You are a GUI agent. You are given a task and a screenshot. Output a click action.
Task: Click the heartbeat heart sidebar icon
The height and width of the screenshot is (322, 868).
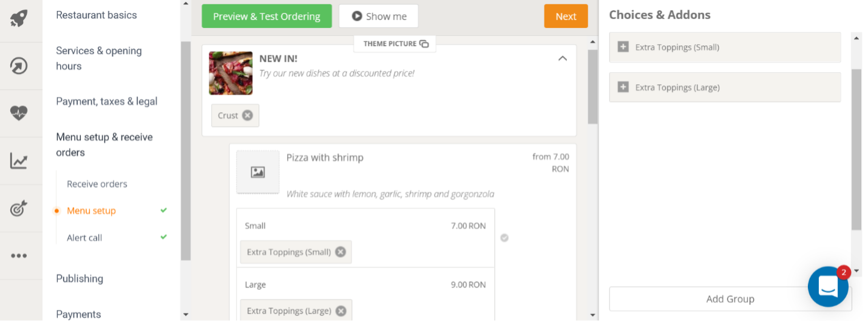(19, 113)
